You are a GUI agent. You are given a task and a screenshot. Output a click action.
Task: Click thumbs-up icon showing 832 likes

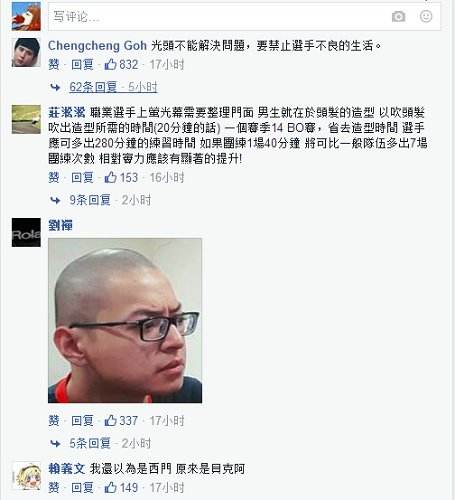pos(110,64)
